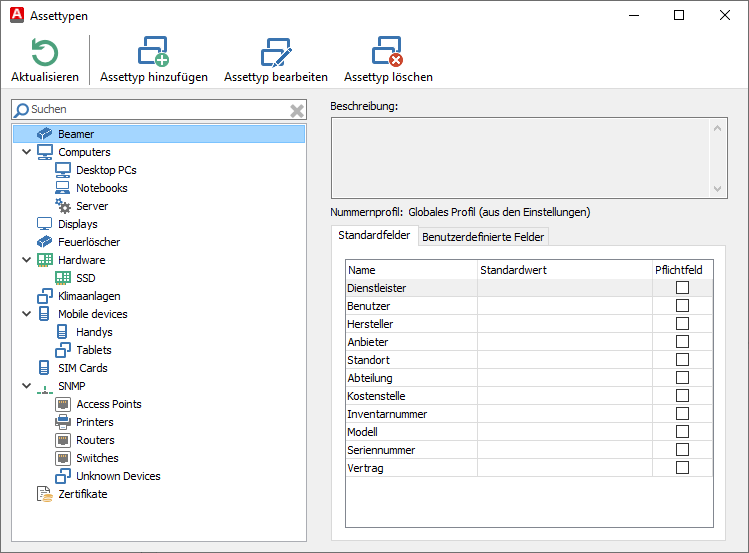Select the Printers printer icon
Image resolution: width=749 pixels, height=553 pixels.
63,422
